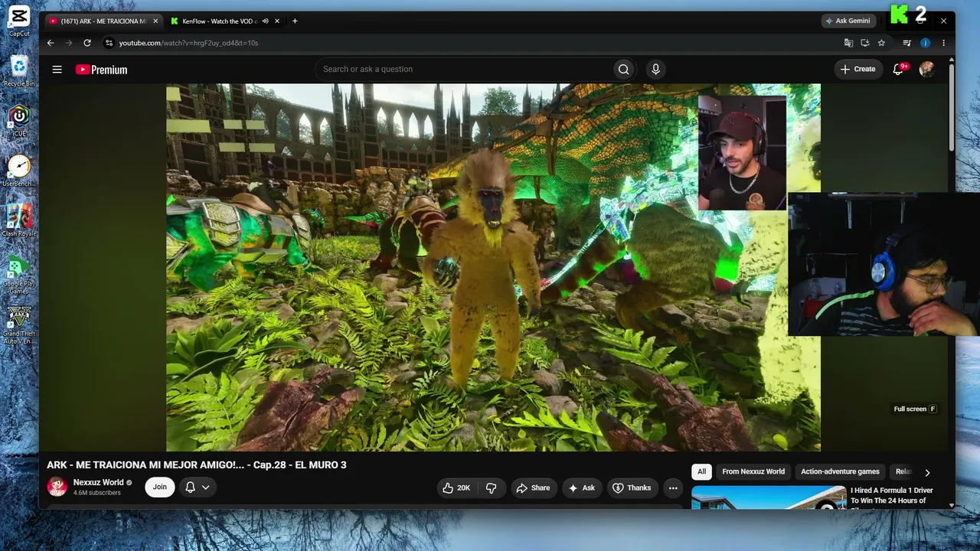Mute the KenFlow tab audio icon
The width and height of the screenshot is (980, 551).
coord(265,21)
